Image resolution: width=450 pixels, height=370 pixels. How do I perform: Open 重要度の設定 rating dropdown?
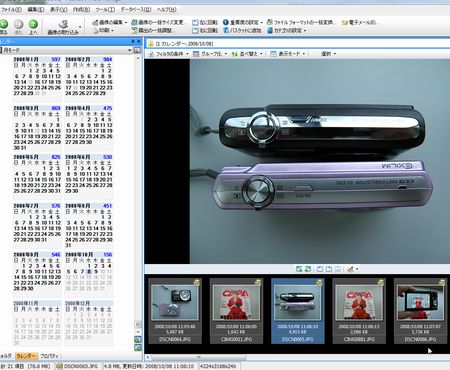[243, 22]
